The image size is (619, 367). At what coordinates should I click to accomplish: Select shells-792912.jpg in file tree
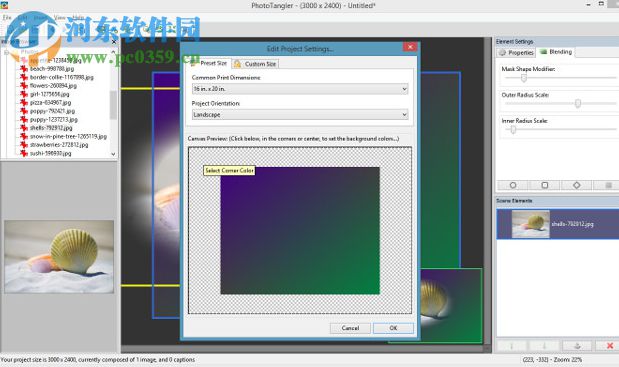pos(51,128)
